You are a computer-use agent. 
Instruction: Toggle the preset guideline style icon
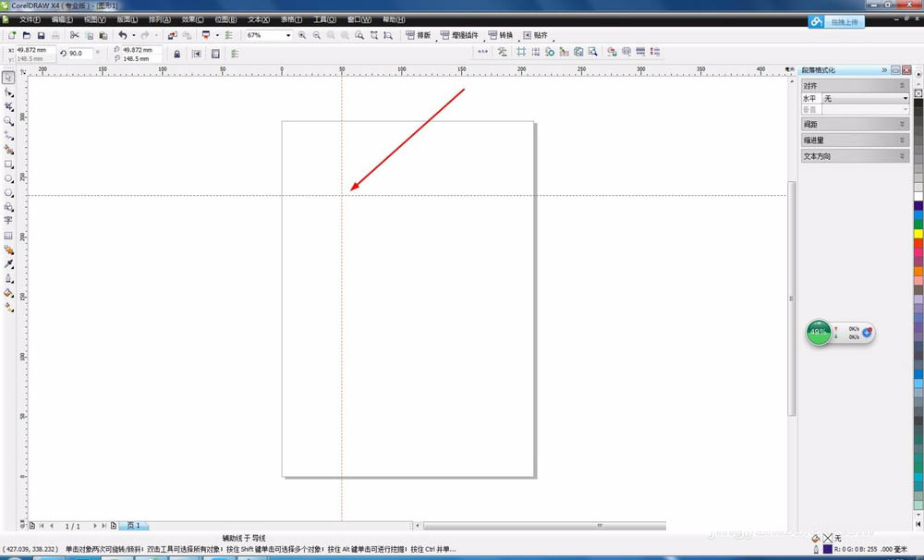point(215,54)
